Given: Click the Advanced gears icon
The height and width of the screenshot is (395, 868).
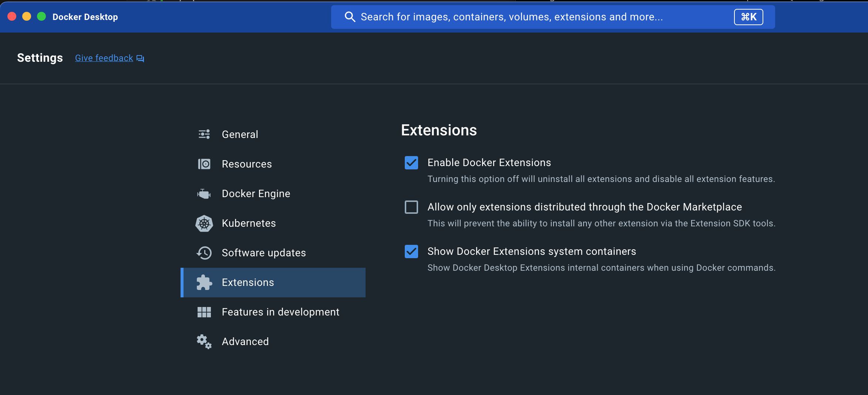Looking at the screenshot, I should click(204, 342).
